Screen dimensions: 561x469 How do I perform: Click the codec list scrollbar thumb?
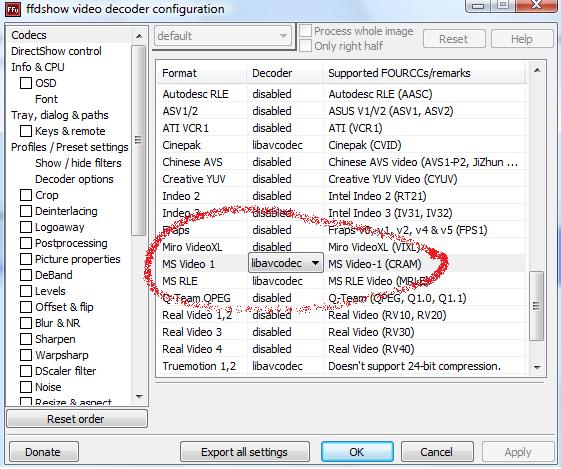coord(536,306)
